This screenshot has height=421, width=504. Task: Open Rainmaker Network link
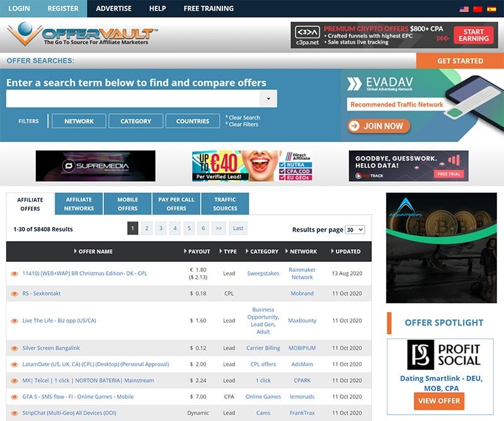click(x=302, y=274)
